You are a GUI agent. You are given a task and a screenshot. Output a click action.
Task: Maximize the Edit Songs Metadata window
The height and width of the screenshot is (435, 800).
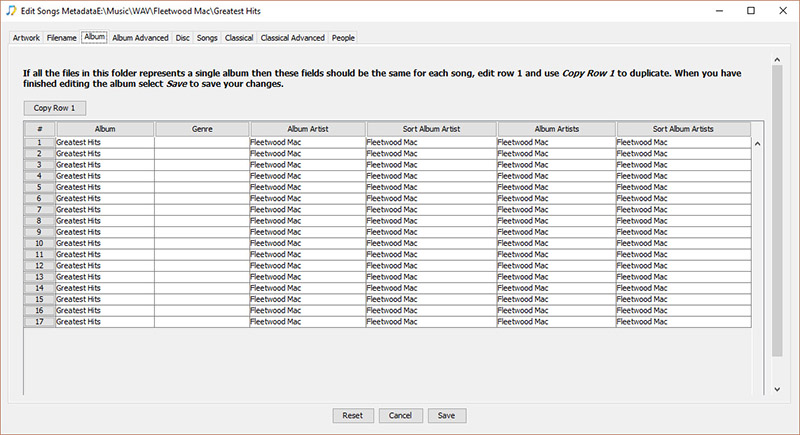click(751, 11)
